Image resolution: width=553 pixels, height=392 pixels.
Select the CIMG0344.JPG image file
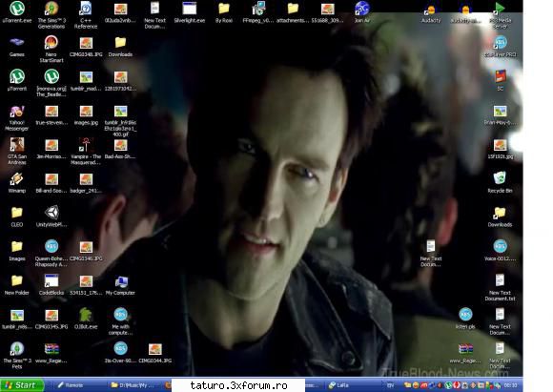(154, 353)
